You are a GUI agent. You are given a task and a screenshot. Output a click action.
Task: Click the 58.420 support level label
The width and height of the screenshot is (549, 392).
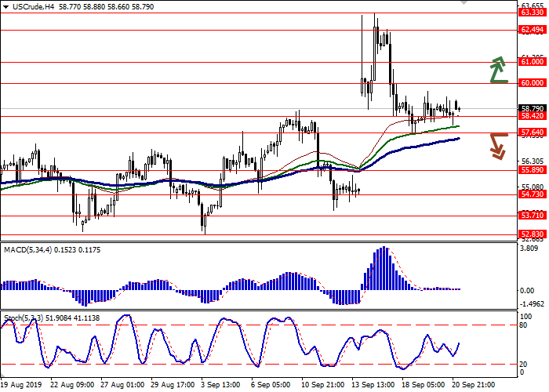[532, 116]
